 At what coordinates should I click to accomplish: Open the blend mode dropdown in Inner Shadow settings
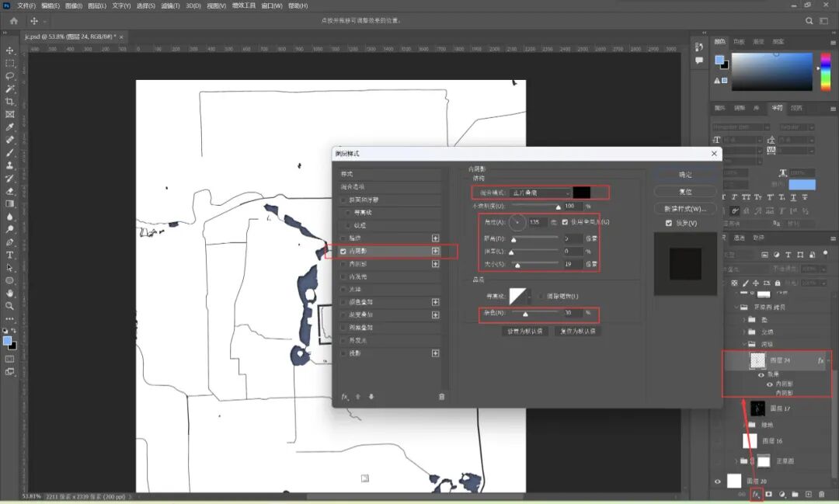click(541, 193)
